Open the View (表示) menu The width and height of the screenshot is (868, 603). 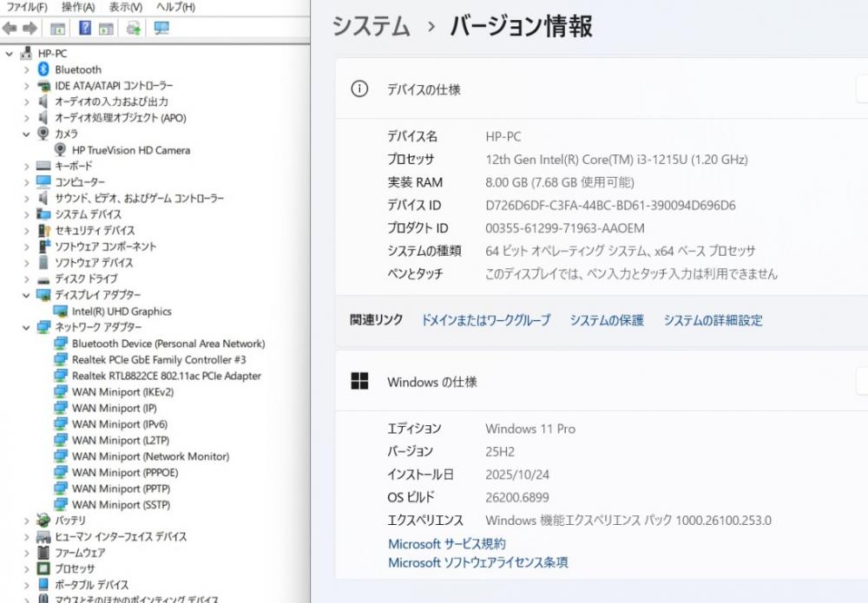click(x=126, y=7)
